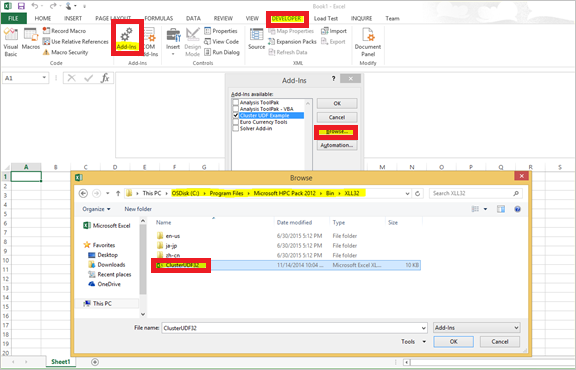Check Analysis ToolPak - VBA checkbox
This screenshot has width=576, height=370.
236,109
